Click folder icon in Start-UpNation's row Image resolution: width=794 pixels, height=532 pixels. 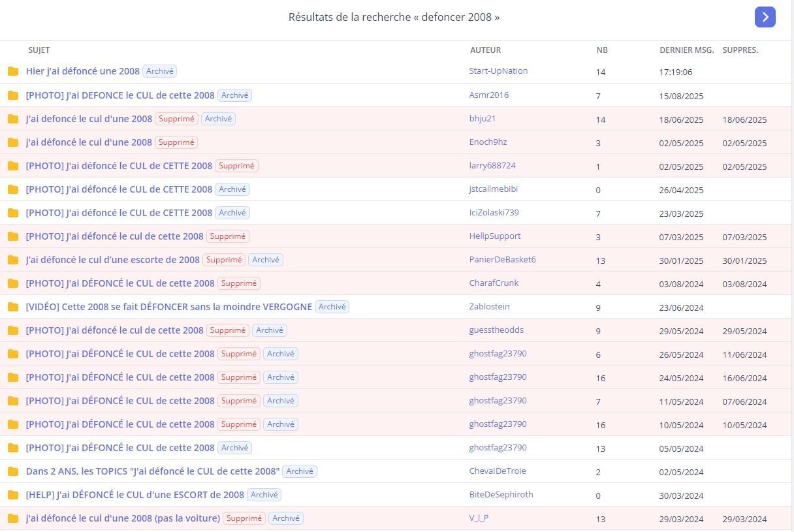point(13,72)
